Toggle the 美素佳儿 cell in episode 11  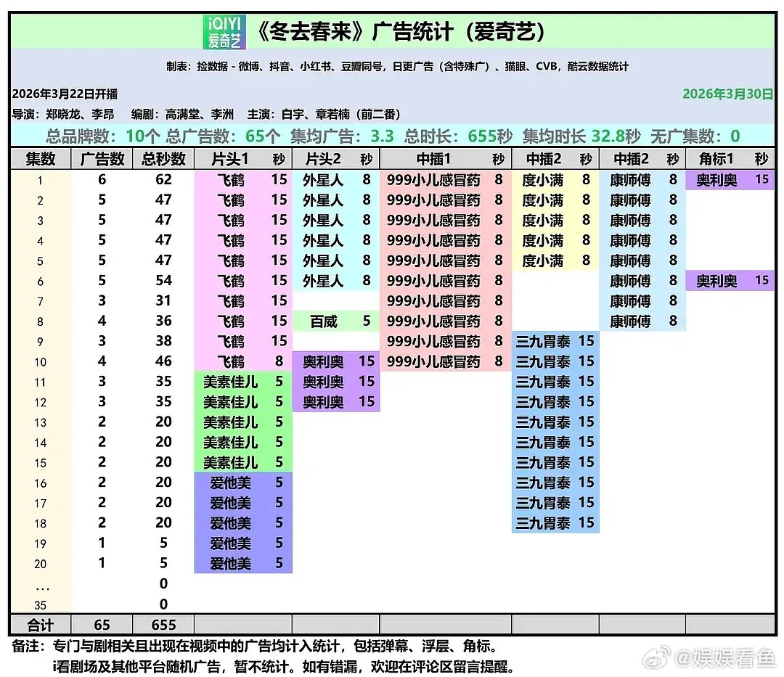pyautogui.click(x=231, y=381)
